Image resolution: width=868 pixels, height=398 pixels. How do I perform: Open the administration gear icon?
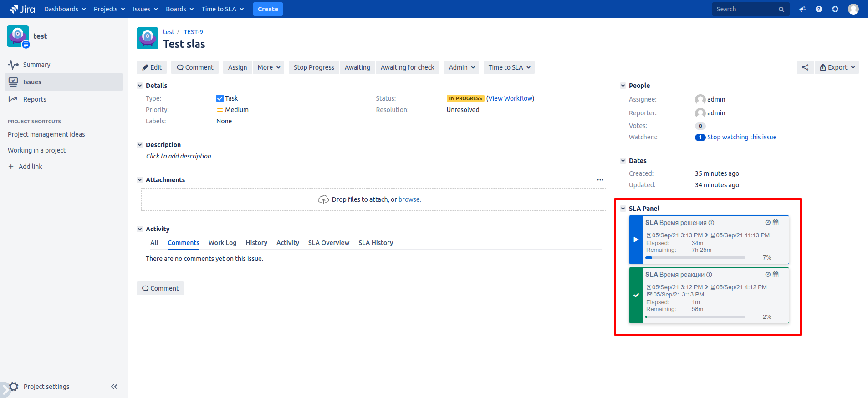[x=835, y=9]
